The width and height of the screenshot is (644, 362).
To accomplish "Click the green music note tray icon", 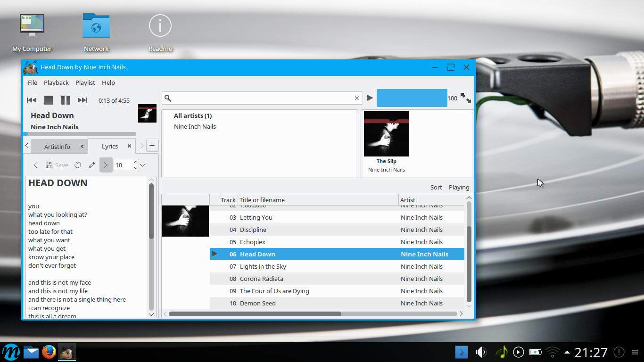I will 502,352.
